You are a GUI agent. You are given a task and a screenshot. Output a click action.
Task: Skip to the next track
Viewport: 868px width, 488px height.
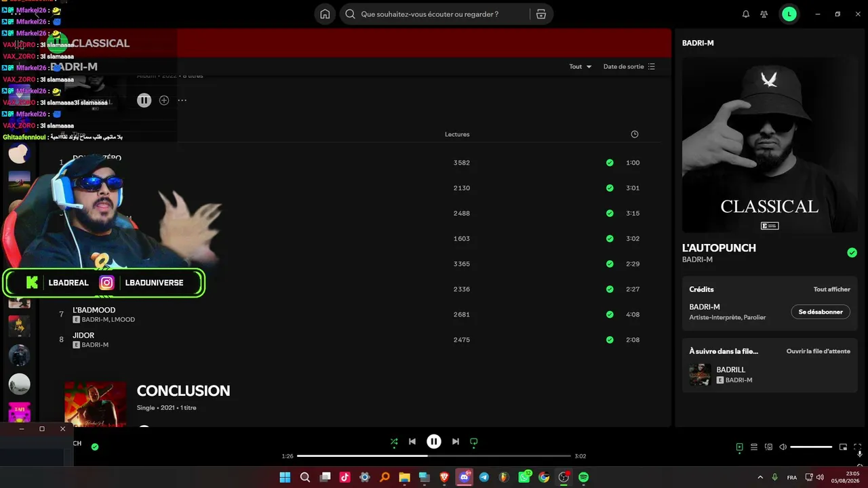456,442
